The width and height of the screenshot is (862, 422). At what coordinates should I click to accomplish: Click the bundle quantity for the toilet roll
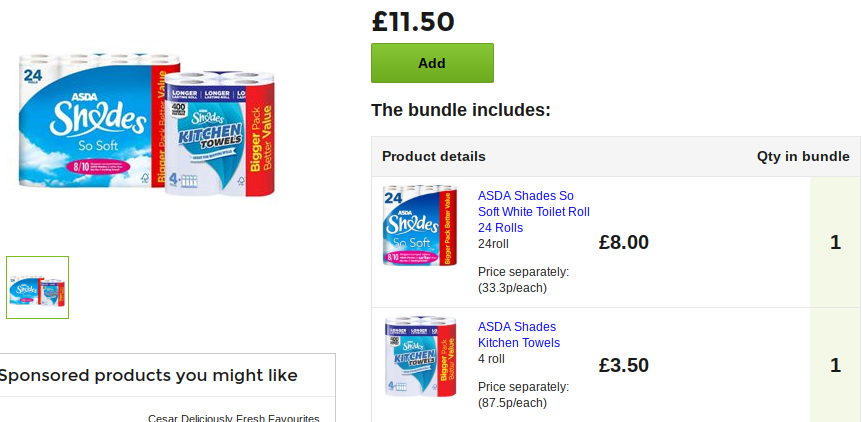(x=835, y=242)
